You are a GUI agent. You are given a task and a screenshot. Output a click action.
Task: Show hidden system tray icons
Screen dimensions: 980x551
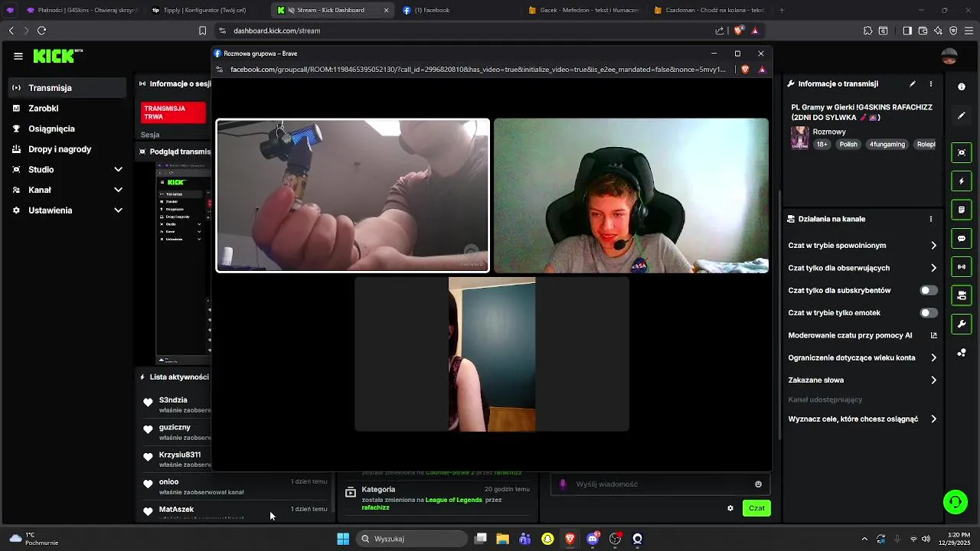864,539
